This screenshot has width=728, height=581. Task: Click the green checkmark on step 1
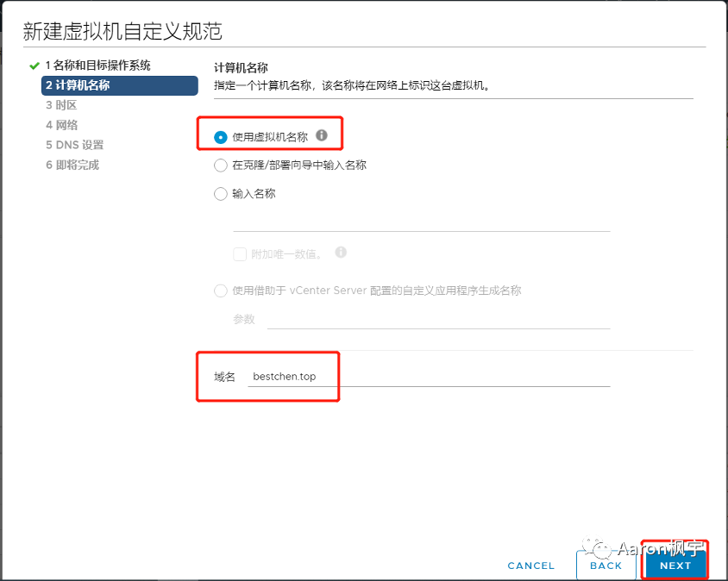pos(34,66)
